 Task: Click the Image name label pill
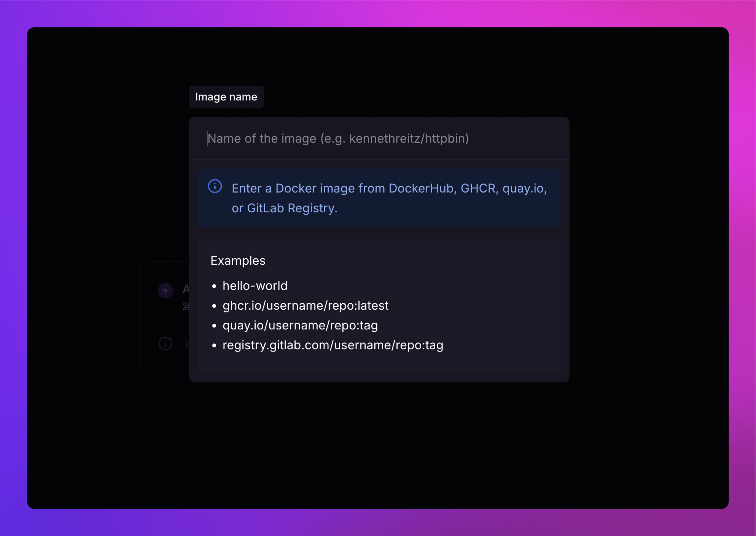point(226,97)
